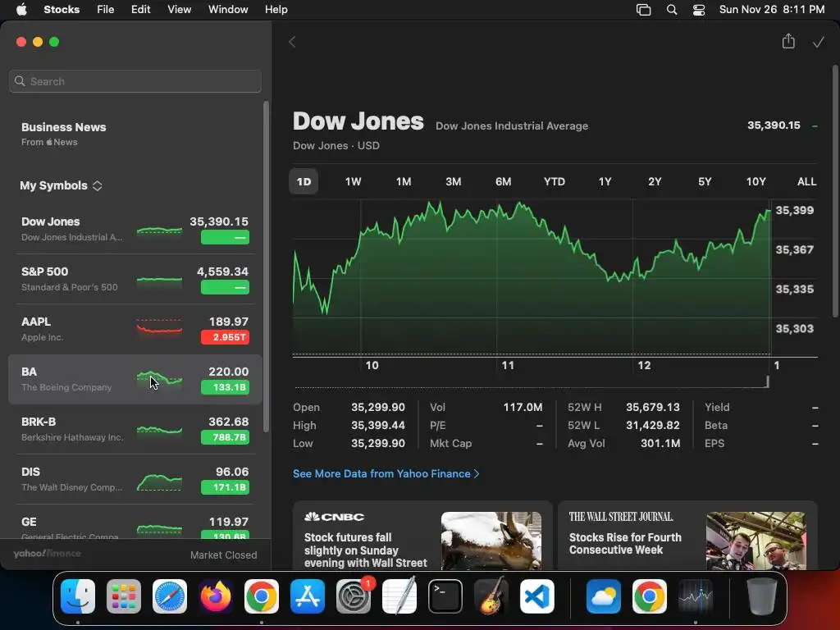
Task: Select BRK-B Berkshire Hathaway row
Action: pyautogui.click(x=135, y=429)
